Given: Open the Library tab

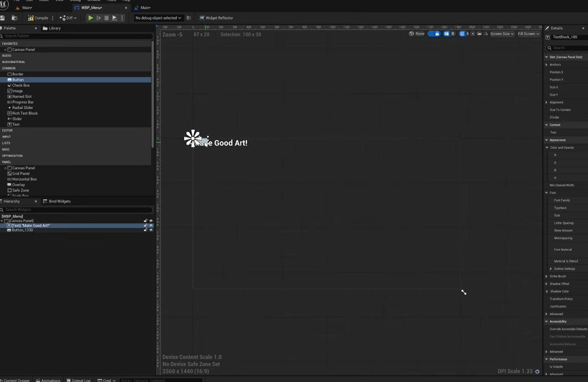Looking at the screenshot, I should point(52,28).
